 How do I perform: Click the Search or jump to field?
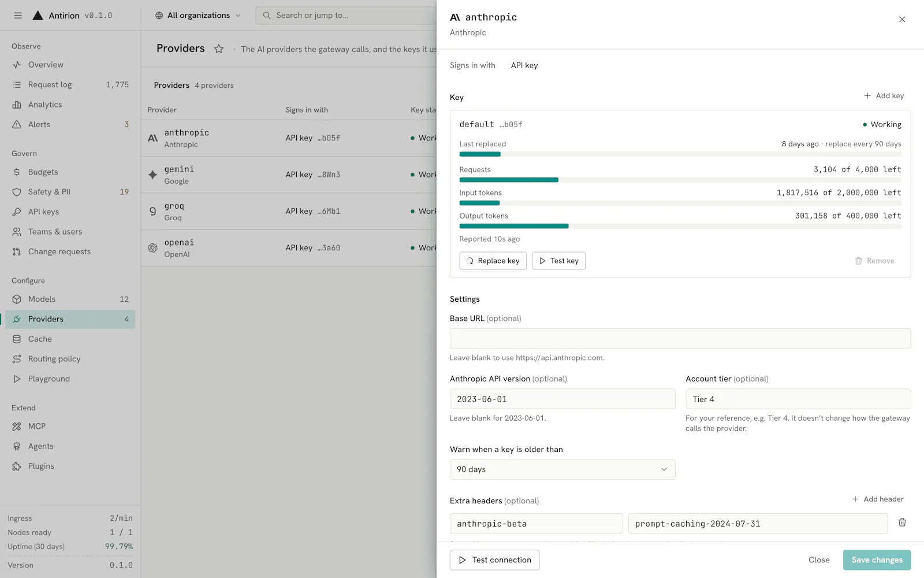click(346, 16)
